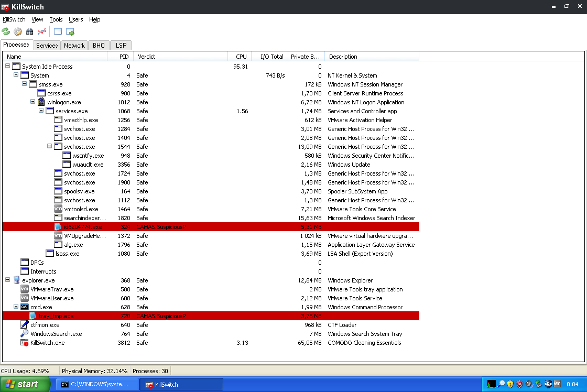Click the VMware tools tray icon
This screenshot has width=587, height=392.
[557, 384]
